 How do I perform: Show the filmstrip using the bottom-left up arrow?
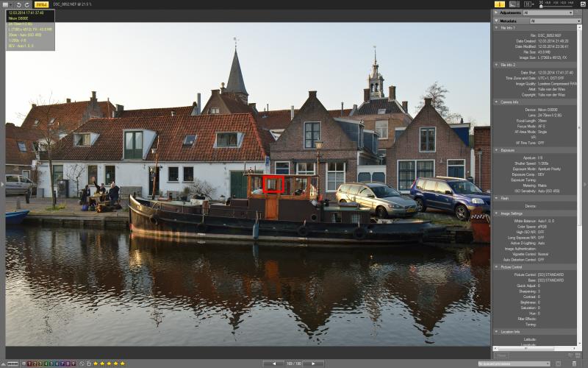4,364
